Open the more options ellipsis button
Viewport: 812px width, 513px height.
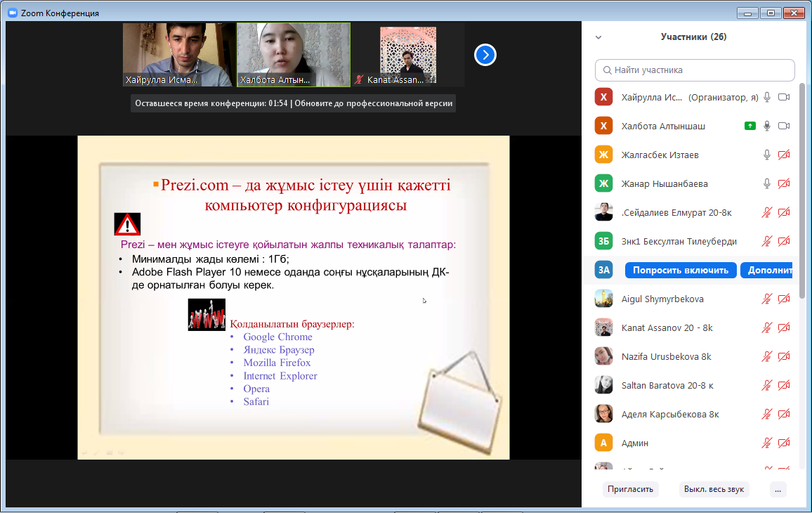pos(778,489)
